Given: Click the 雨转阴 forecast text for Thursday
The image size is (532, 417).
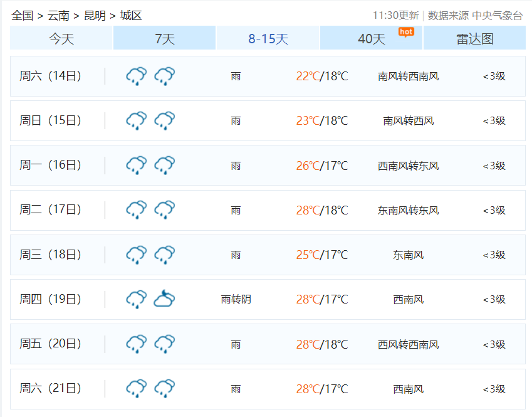Looking at the screenshot, I should point(236,299).
